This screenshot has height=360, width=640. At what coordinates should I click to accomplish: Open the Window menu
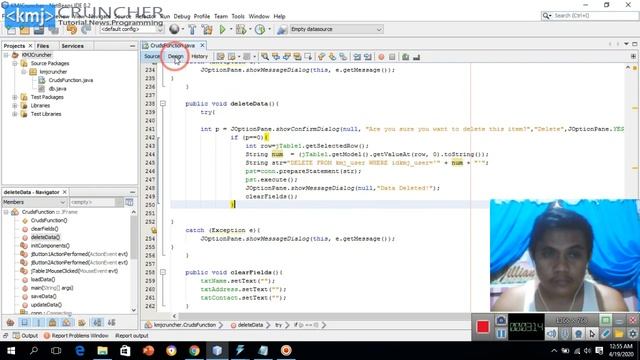[x=259, y=16]
